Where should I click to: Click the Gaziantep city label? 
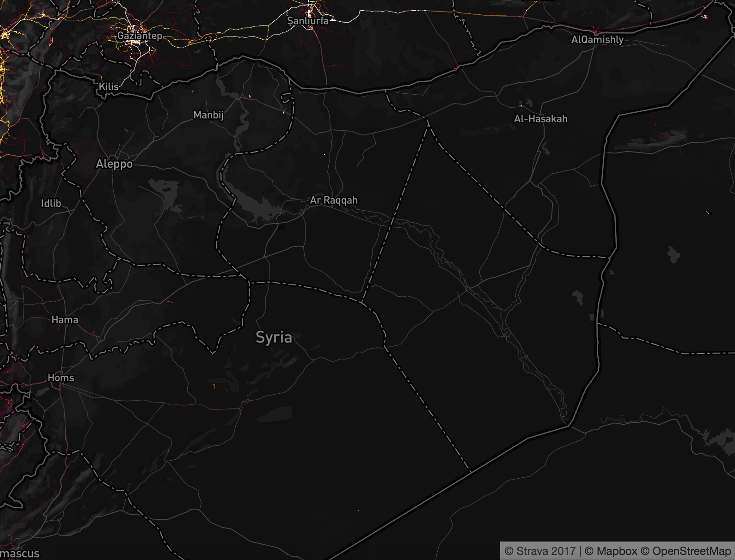click(140, 36)
